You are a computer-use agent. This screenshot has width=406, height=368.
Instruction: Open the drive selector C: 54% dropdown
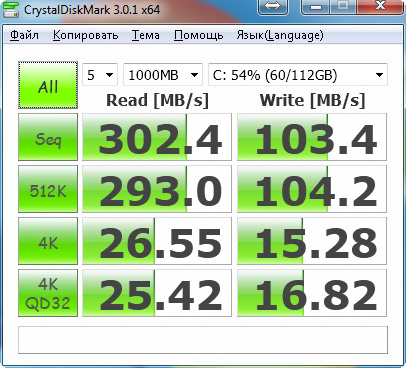coord(298,75)
